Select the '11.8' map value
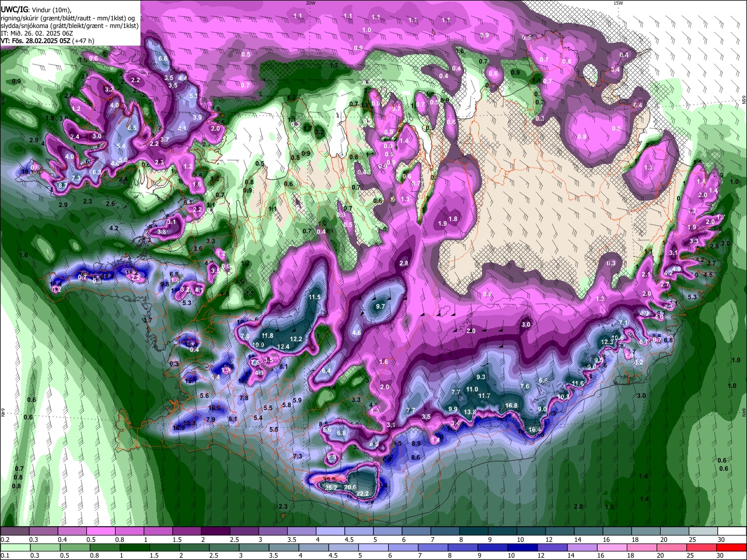 click(x=267, y=335)
